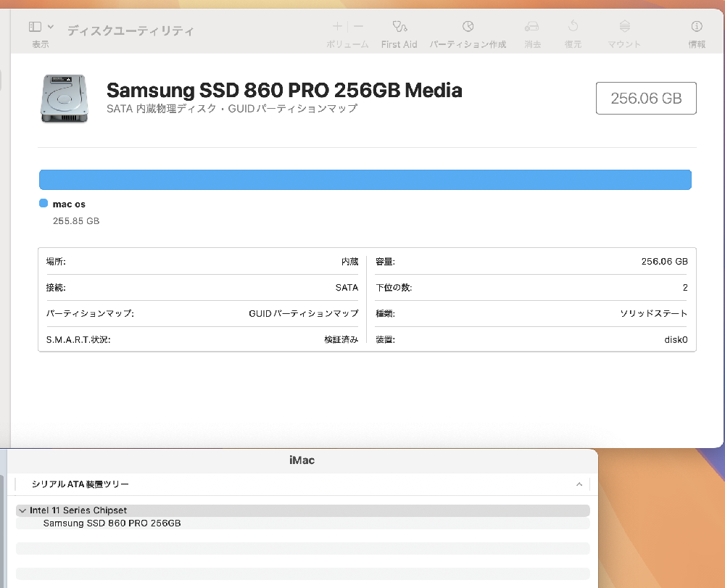Click the hard disk drive image
Viewport: 725px width, 588px height.
65,98
